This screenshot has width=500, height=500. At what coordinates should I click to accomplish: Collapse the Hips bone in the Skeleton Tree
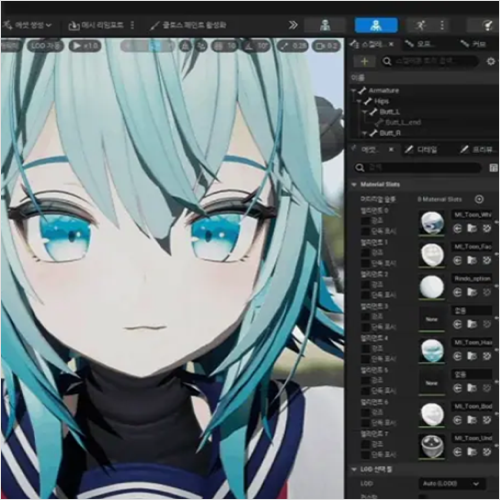click(359, 101)
